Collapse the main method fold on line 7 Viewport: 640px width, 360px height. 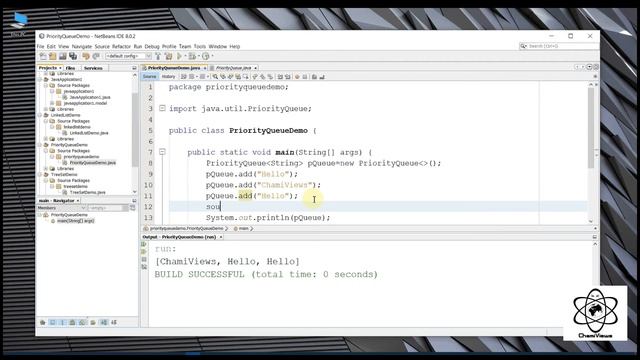click(162, 152)
